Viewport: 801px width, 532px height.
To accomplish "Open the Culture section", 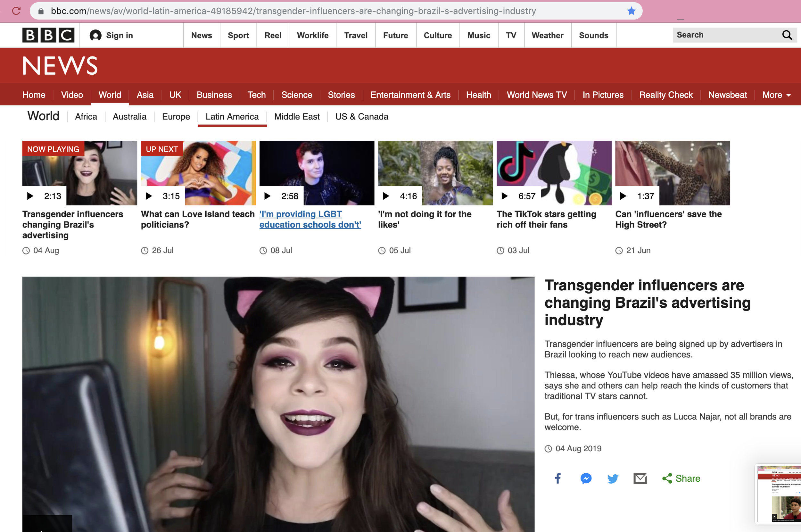I will coord(437,35).
